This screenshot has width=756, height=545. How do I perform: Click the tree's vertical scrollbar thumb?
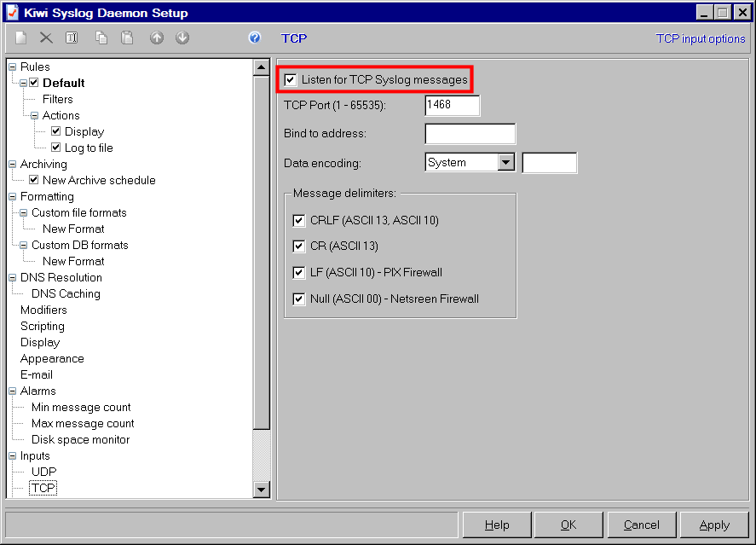tap(262, 252)
